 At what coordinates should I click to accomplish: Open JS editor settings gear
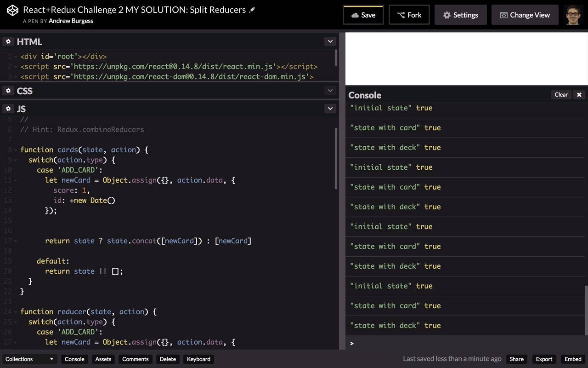[x=8, y=109]
